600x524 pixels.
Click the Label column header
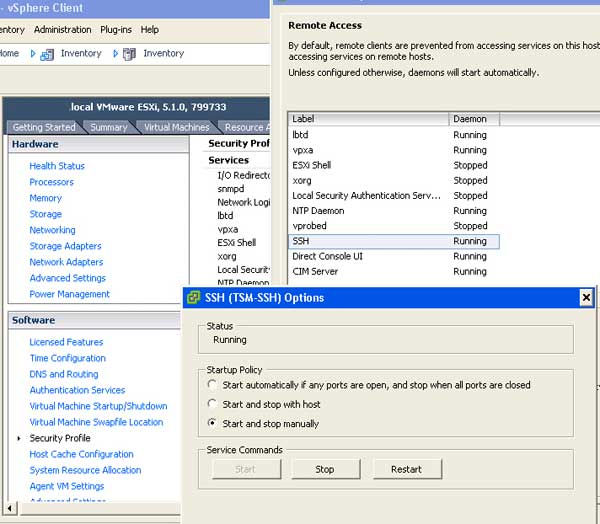[x=369, y=119]
